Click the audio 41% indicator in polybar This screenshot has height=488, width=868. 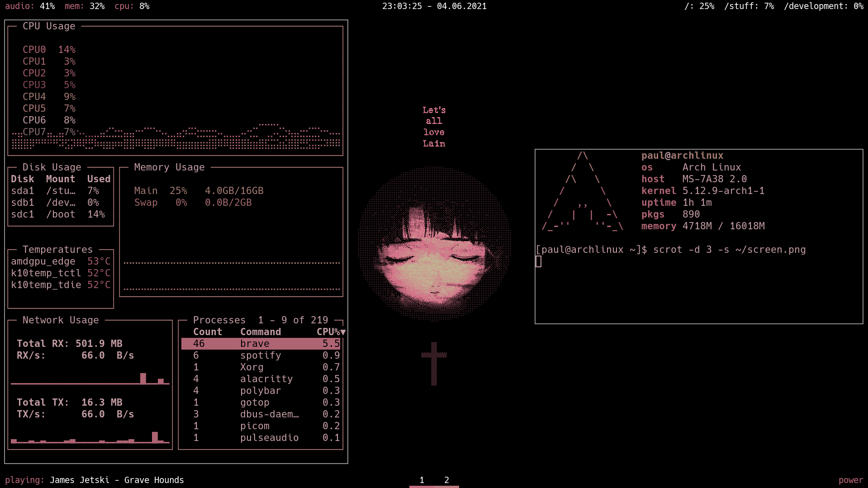click(30, 6)
